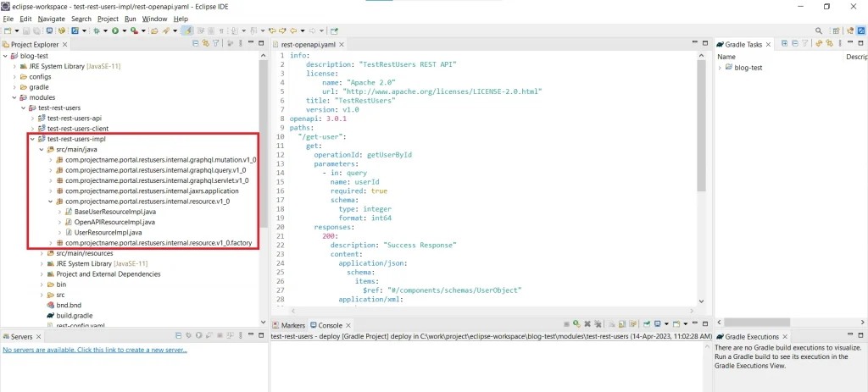Open the Window menu
The image size is (868, 392).
click(x=154, y=19)
